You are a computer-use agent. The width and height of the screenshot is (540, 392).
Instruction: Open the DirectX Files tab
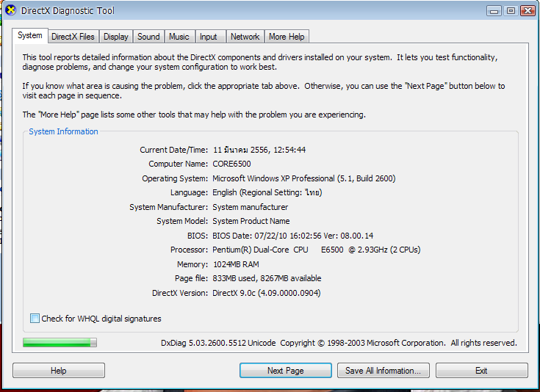point(73,37)
